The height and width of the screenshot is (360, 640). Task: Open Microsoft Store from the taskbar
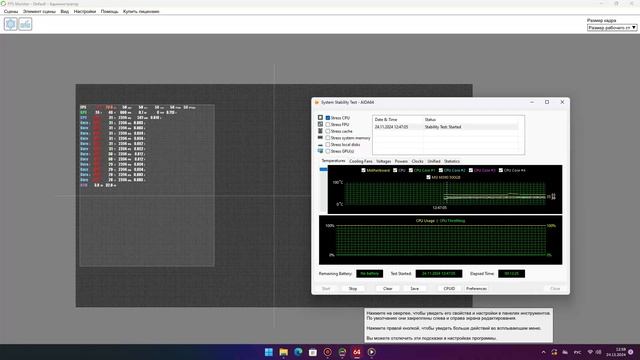pos(313,352)
